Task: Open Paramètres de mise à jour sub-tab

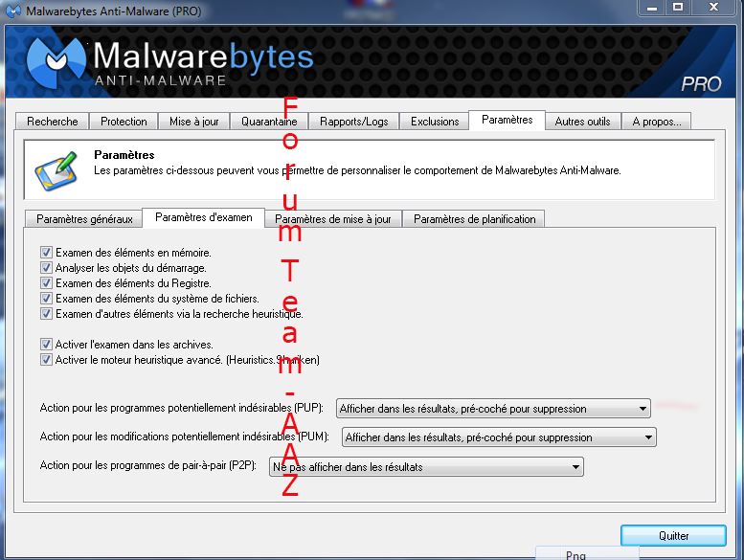Action: coord(332,218)
